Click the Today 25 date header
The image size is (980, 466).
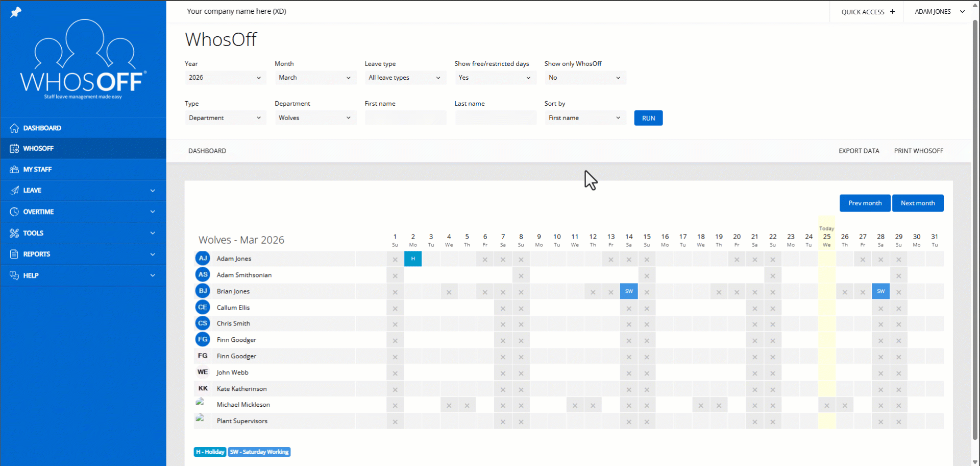coord(827,237)
